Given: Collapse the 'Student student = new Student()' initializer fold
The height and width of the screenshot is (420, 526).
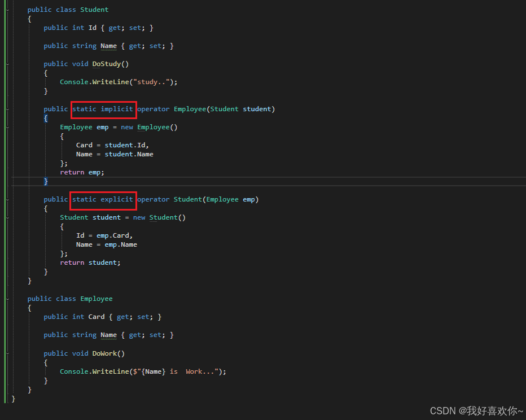Looking at the screenshot, I should pos(7,218).
